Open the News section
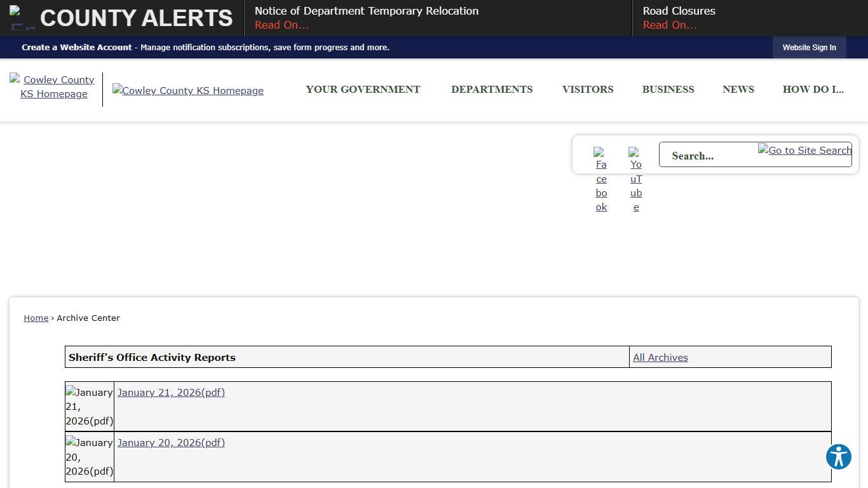The width and height of the screenshot is (868, 488). (738, 90)
